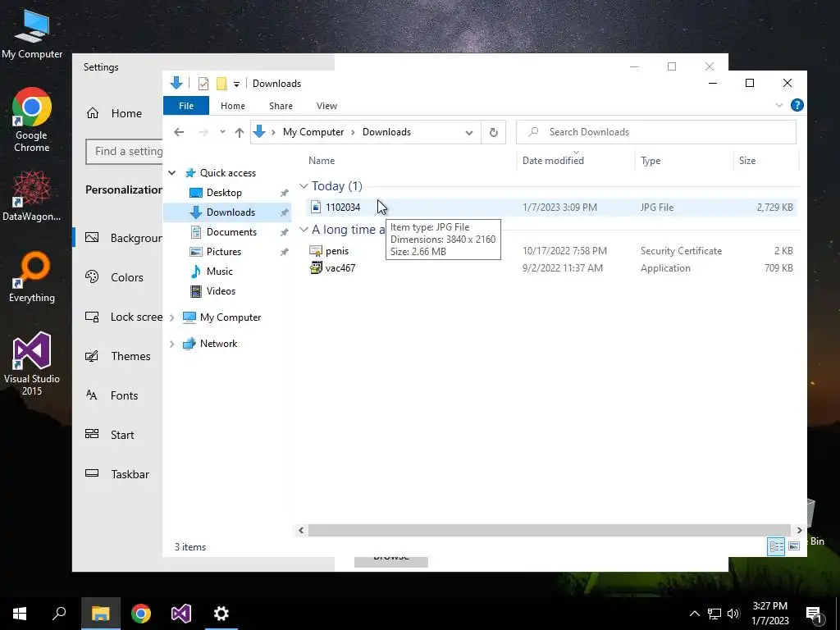Click the New folder quick access icon
The height and width of the screenshot is (630, 840).
[x=221, y=84]
